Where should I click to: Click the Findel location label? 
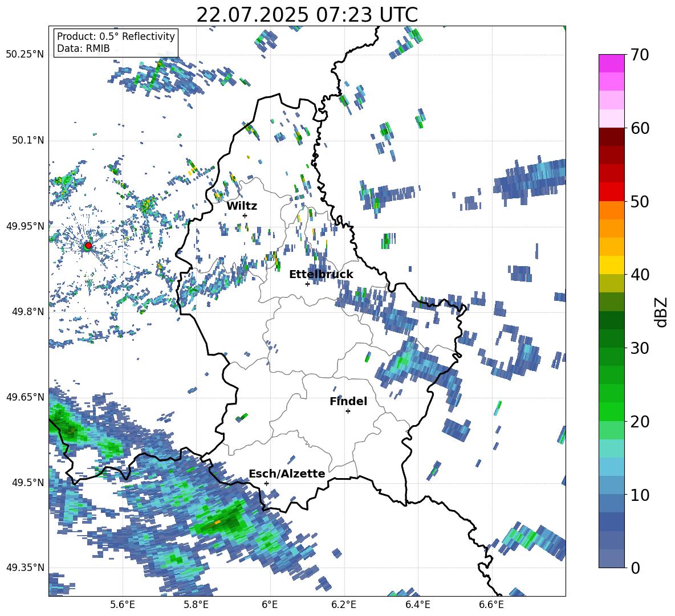348,401
